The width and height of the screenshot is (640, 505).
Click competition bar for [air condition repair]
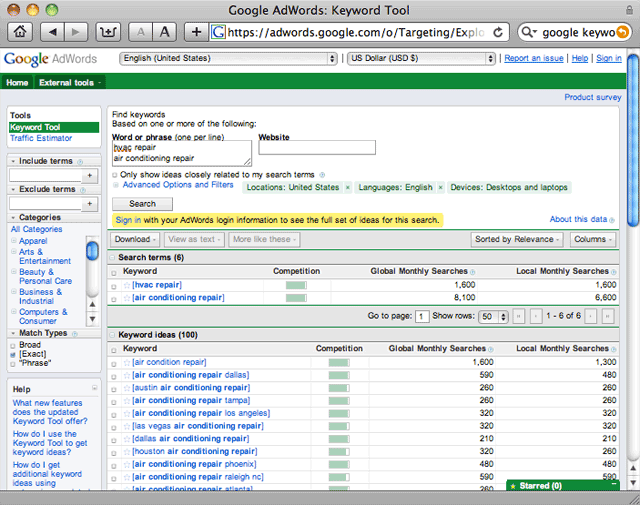tap(339, 363)
